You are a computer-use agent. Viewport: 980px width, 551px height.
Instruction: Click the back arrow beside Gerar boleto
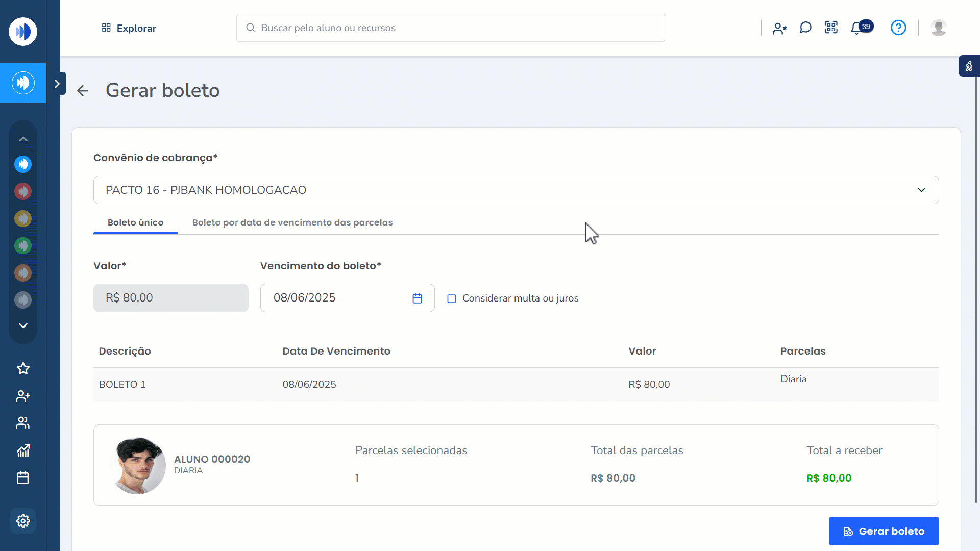point(83,91)
